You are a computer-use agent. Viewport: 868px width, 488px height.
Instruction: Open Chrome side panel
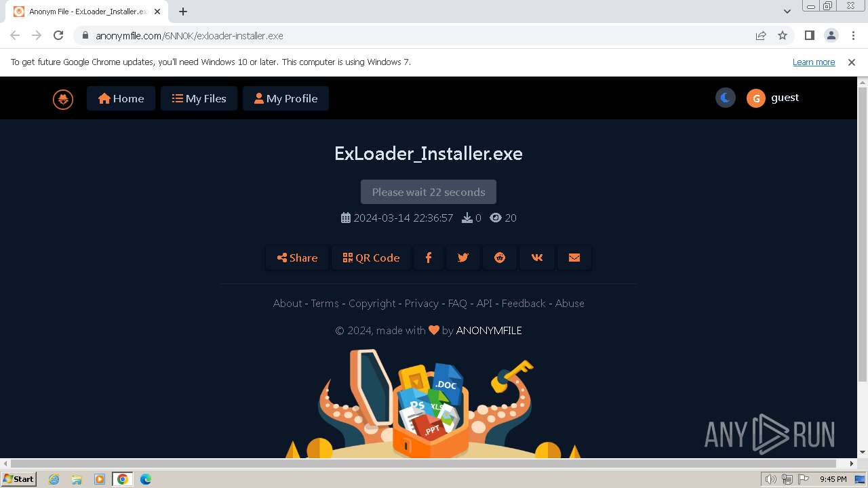810,35
